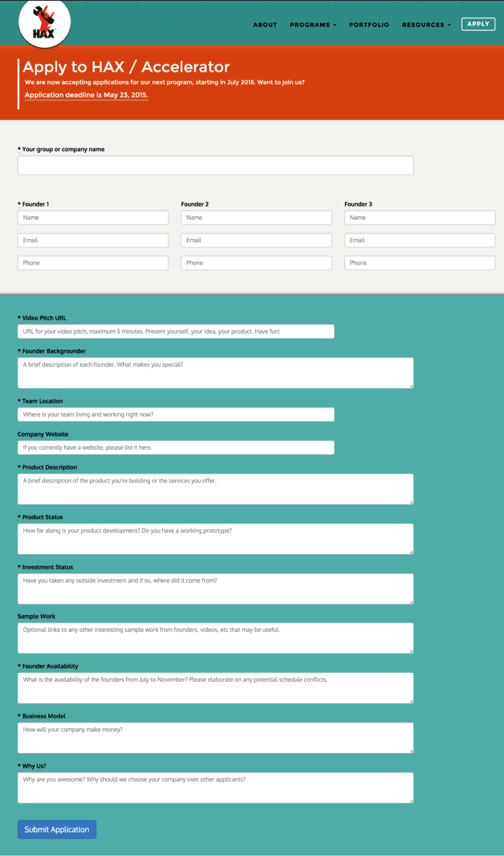504x856 pixels.
Task: Click into Product Status text area
Action: tap(215, 539)
